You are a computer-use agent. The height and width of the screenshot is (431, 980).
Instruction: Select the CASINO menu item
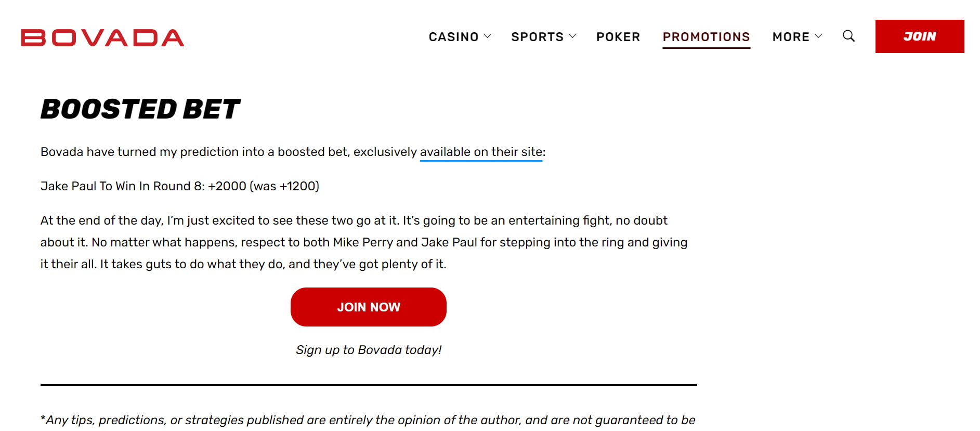(453, 36)
